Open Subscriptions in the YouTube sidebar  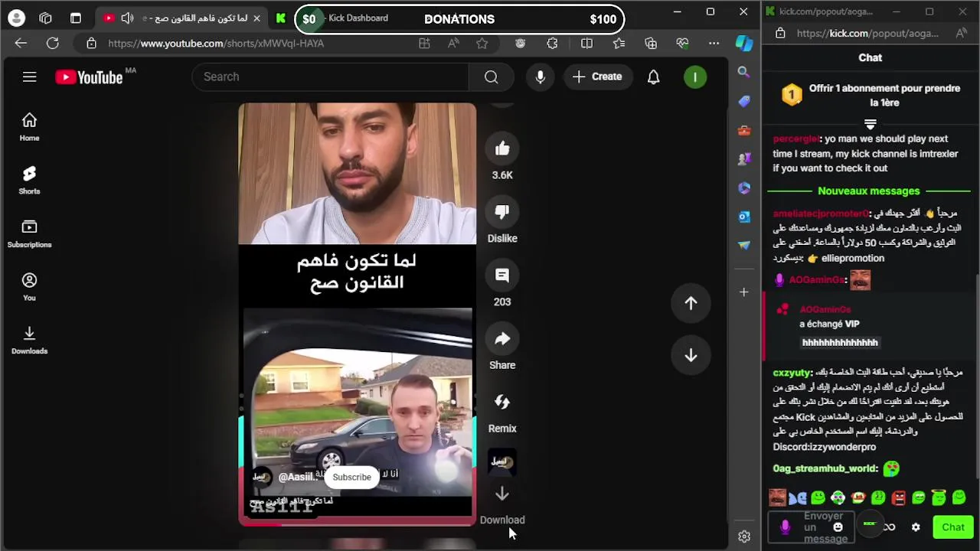(29, 233)
